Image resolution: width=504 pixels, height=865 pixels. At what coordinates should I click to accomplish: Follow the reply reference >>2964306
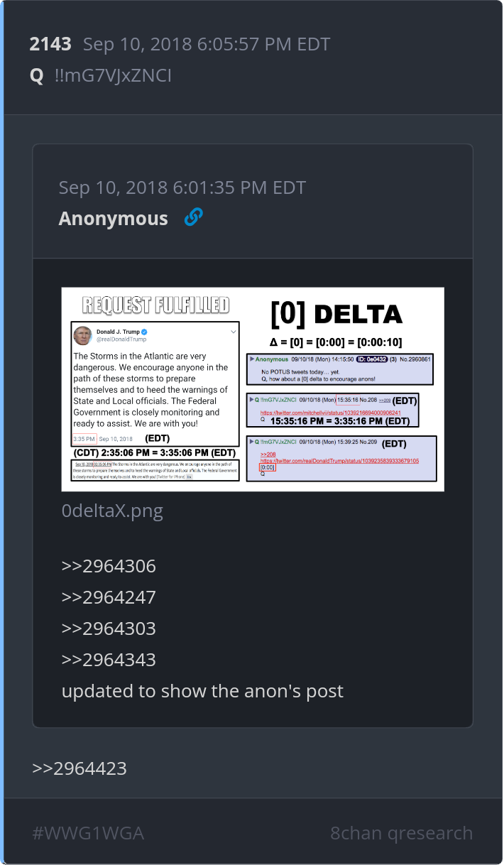coord(109,566)
